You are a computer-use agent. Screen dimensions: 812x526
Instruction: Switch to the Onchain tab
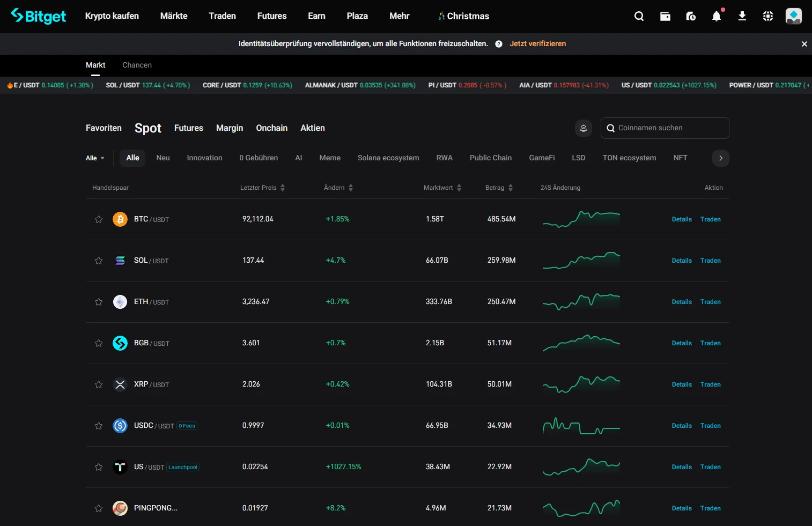[x=272, y=128]
